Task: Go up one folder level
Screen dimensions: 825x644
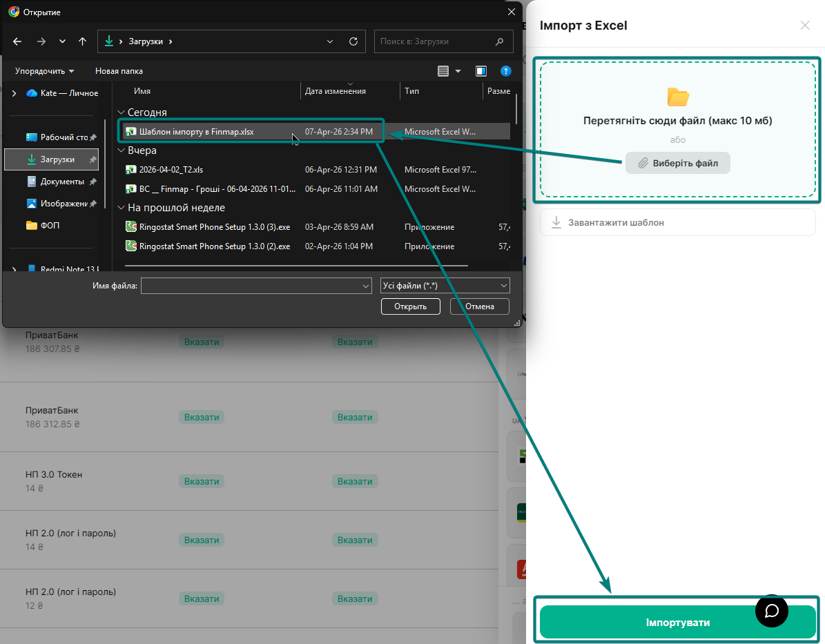Action: [x=83, y=41]
